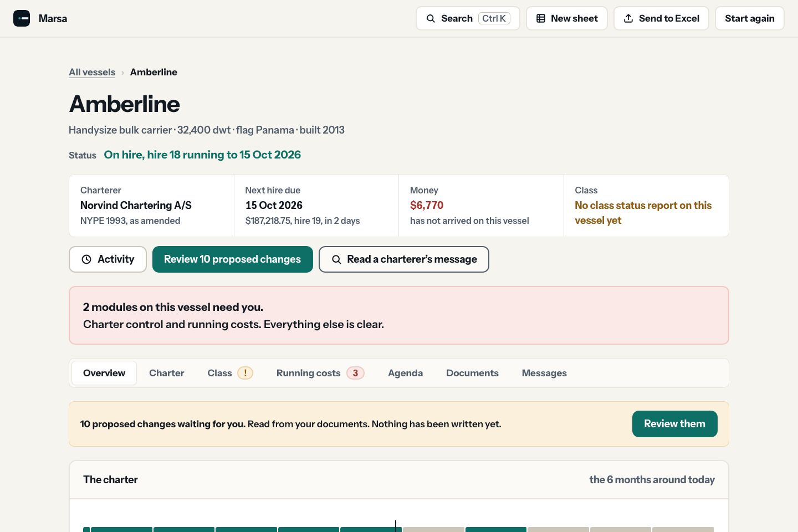The image size is (798, 532).
Task: Click the New sheet button
Action: (567, 18)
